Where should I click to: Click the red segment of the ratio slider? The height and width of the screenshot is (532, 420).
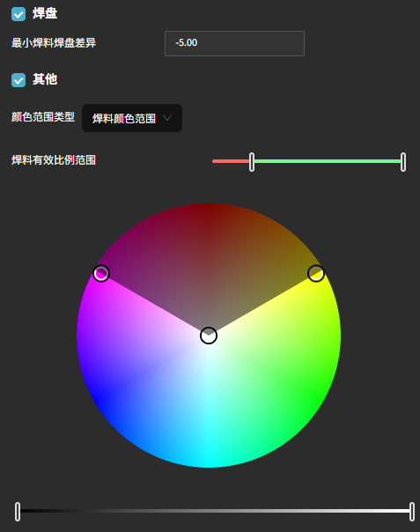coord(231,161)
